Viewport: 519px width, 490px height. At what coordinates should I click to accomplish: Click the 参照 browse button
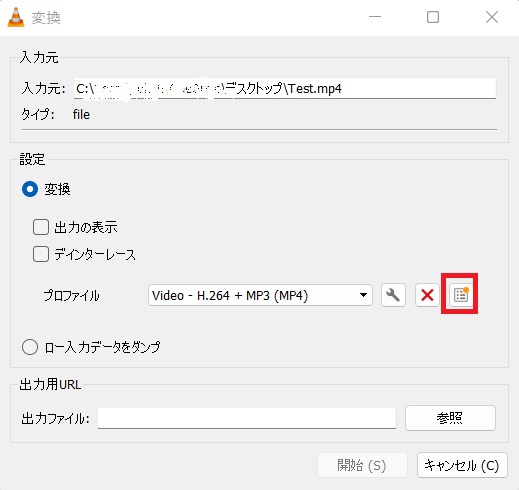[450, 418]
